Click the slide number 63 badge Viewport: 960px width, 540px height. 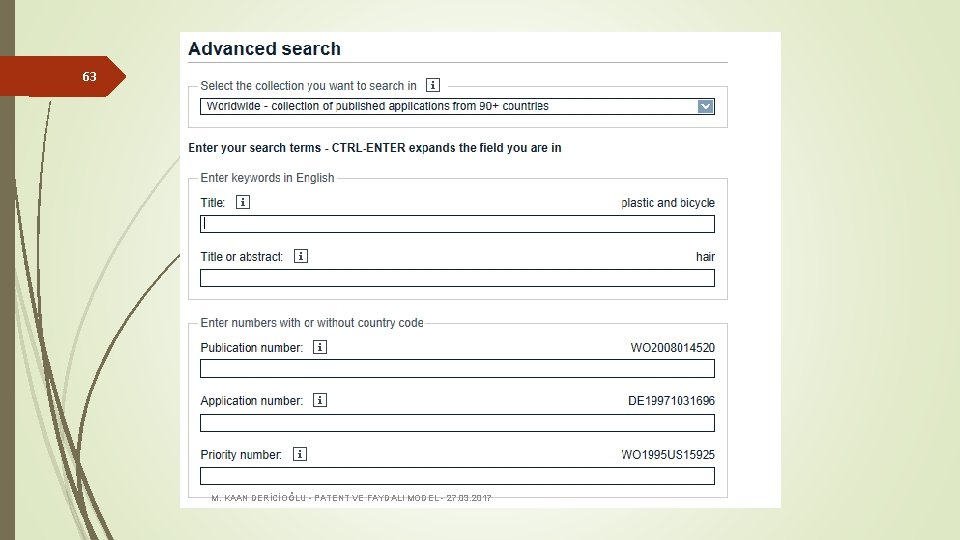(x=89, y=77)
